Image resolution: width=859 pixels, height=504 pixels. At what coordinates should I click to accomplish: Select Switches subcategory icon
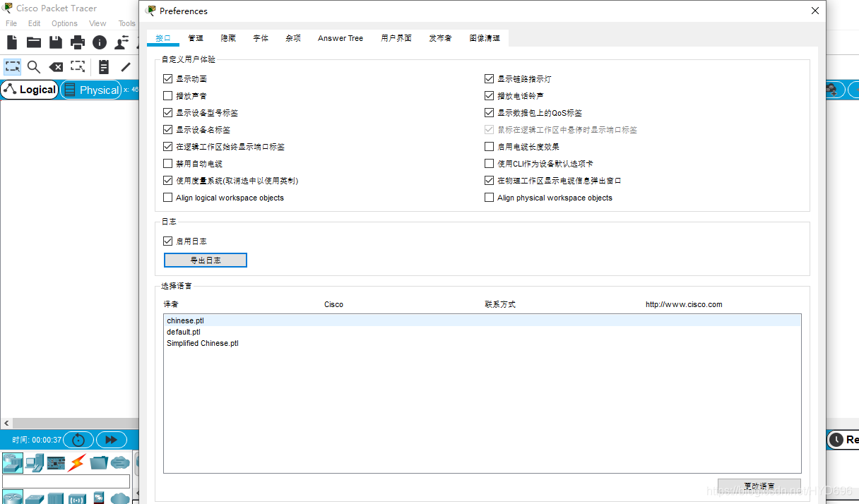pyautogui.click(x=35, y=498)
